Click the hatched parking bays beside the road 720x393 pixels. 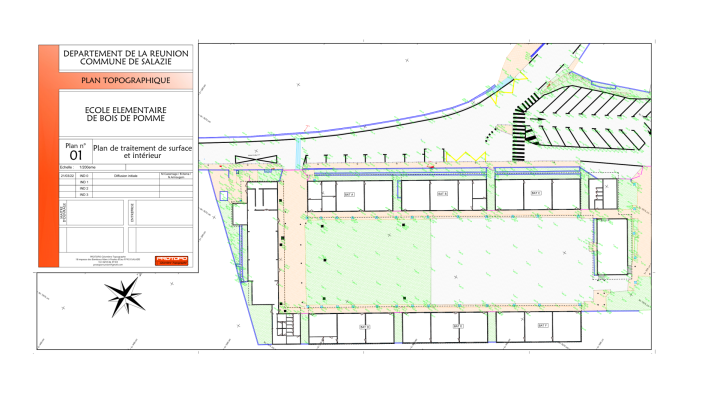[x=592, y=118]
